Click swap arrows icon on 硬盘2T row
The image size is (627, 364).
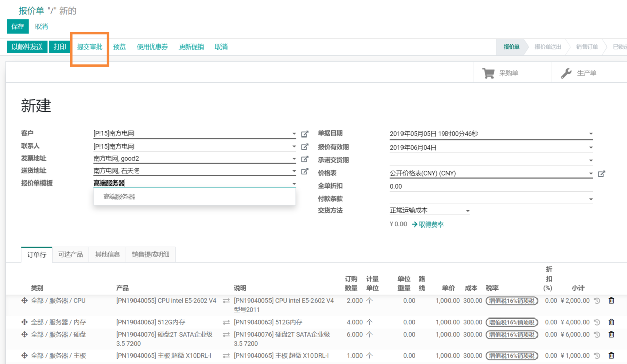click(226, 335)
